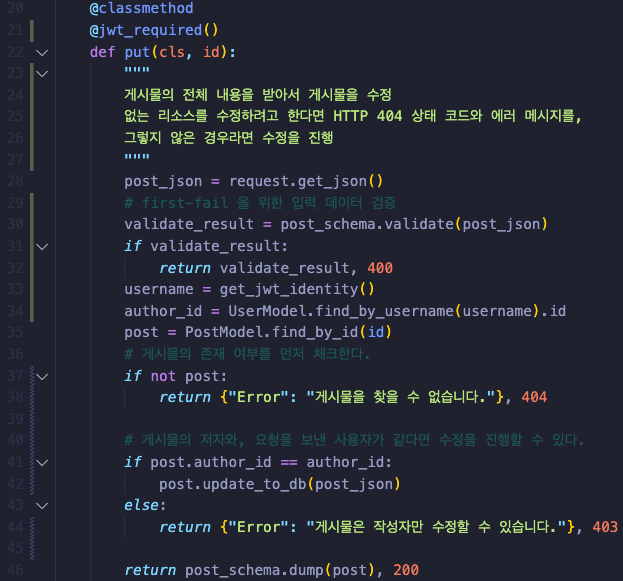623x581 pixels.
Task: Click 'get_jwt_identity' function call
Action: tap(289, 289)
